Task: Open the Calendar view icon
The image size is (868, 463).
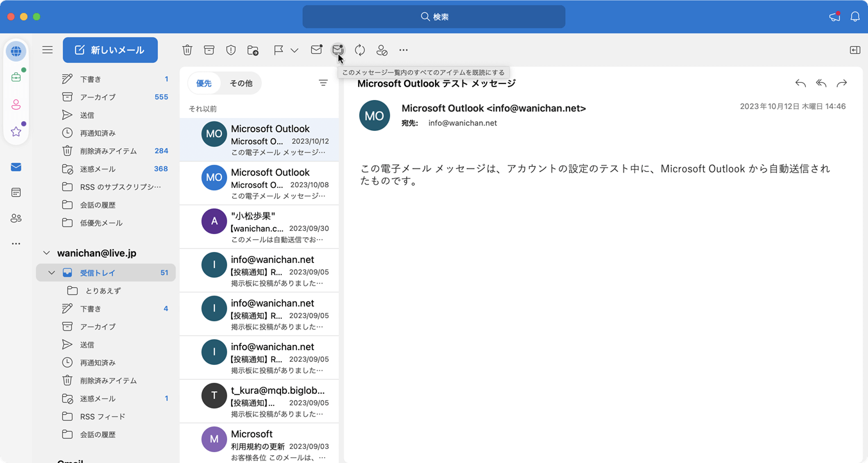Action: tap(16, 192)
